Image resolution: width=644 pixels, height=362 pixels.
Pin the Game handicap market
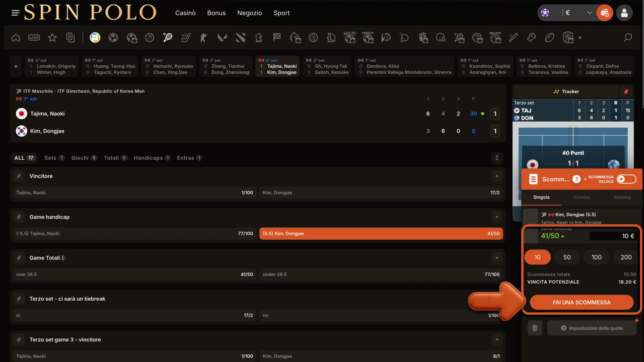[x=19, y=217]
